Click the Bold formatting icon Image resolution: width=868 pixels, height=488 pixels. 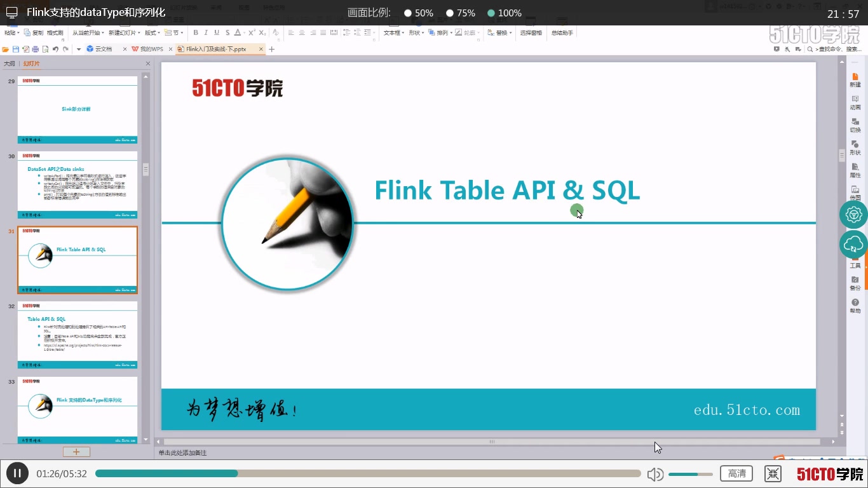(196, 32)
